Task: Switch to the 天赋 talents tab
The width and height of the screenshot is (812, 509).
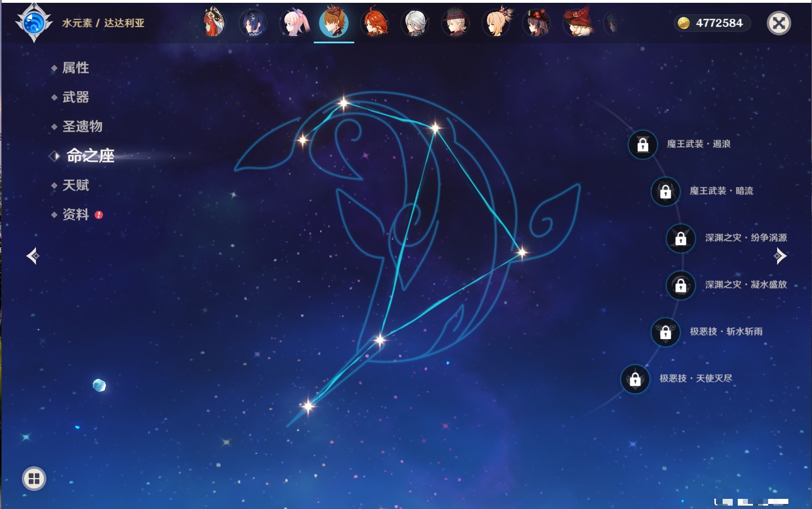Action: coord(75,185)
